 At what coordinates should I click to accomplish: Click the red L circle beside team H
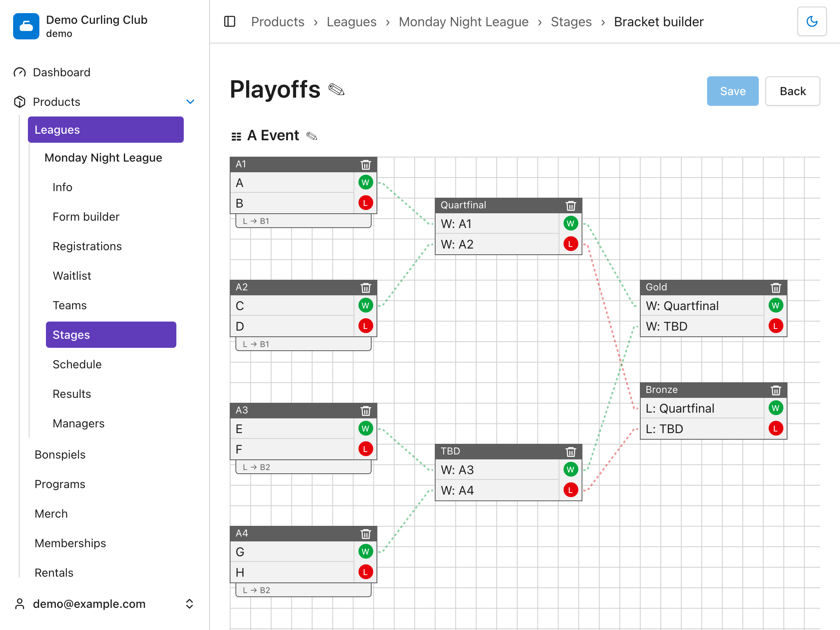[365, 572]
